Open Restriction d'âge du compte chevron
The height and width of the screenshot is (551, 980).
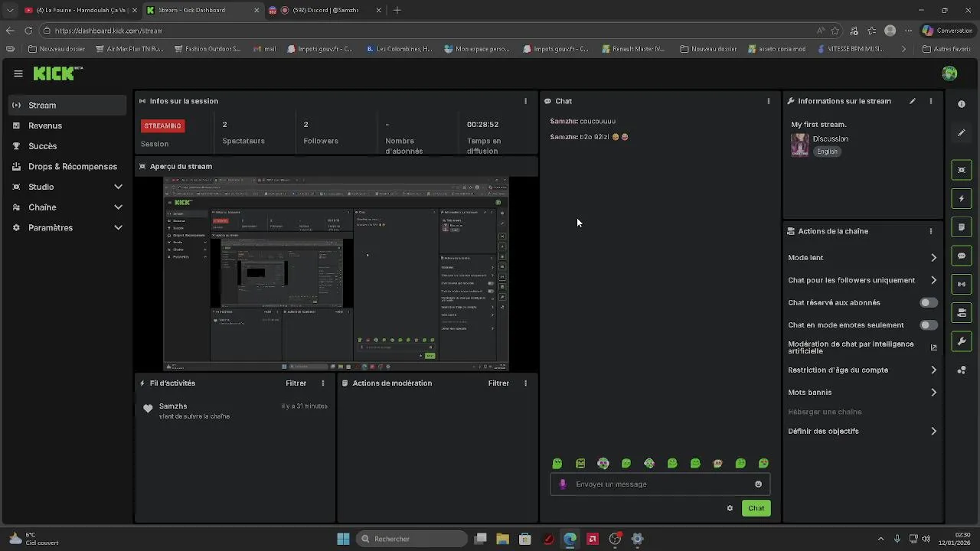click(x=933, y=370)
